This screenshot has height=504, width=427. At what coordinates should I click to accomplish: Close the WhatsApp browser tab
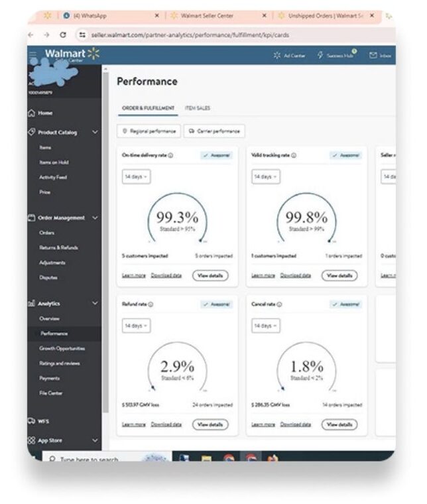(156, 15)
